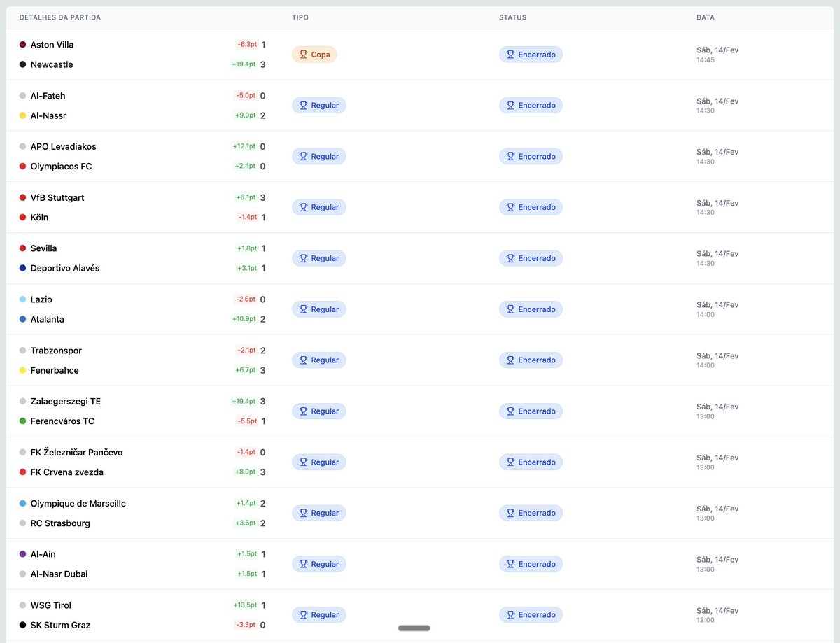
Task: Click APO Levadiakos +12.1pt rating change
Action: (x=244, y=147)
